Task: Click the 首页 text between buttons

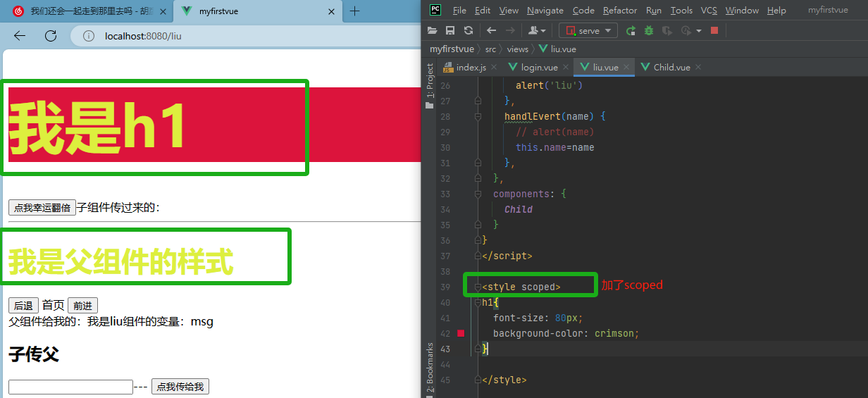Action: [53, 306]
